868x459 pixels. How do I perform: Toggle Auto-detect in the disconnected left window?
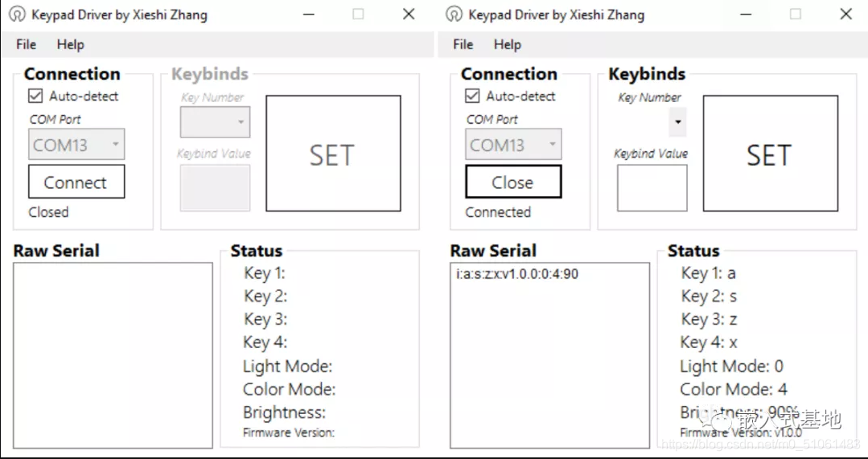35,96
